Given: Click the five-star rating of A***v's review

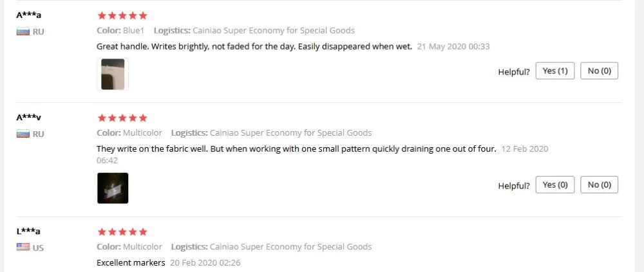Looking at the screenshot, I should pyautogui.click(x=122, y=118).
